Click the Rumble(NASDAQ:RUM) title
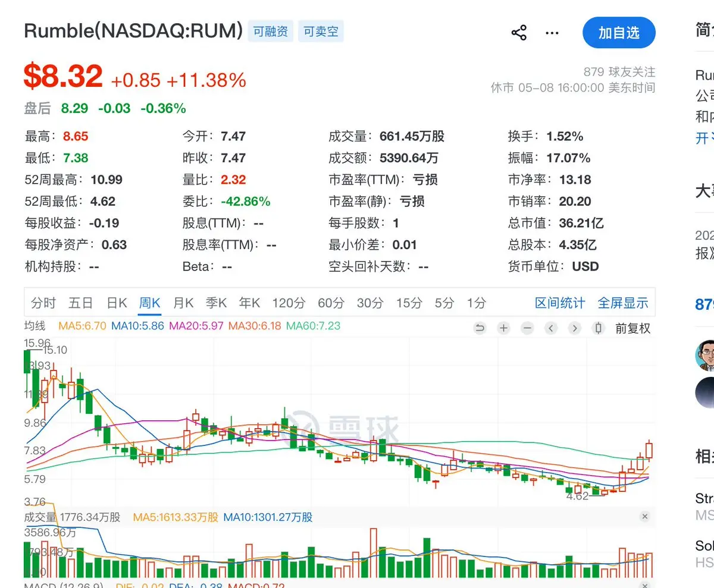The width and height of the screenshot is (714, 588). point(133,32)
